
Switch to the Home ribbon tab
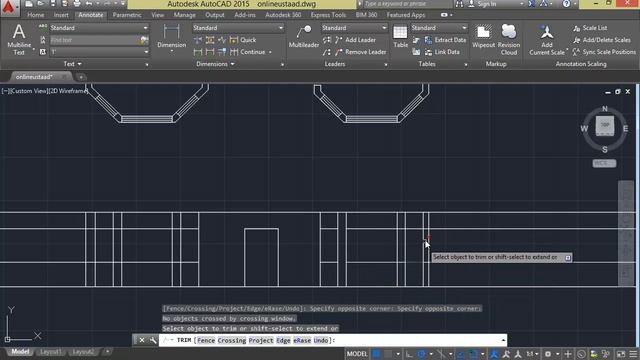(36, 15)
